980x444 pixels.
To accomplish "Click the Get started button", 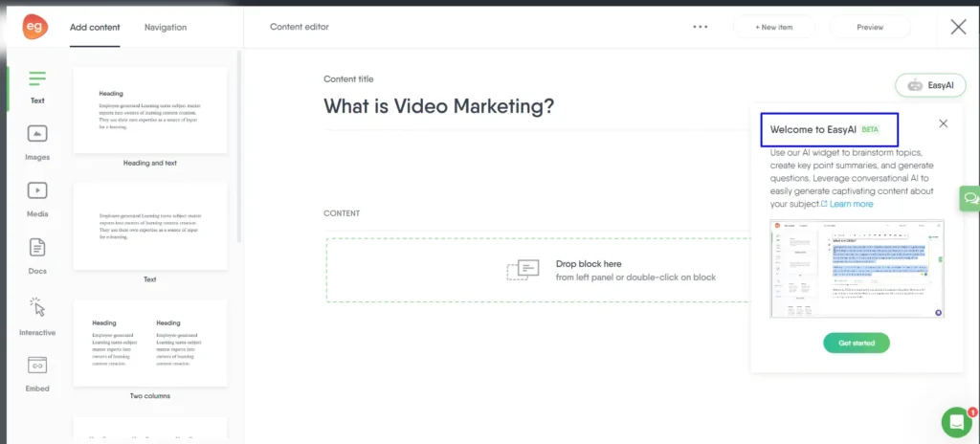I will point(857,343).
